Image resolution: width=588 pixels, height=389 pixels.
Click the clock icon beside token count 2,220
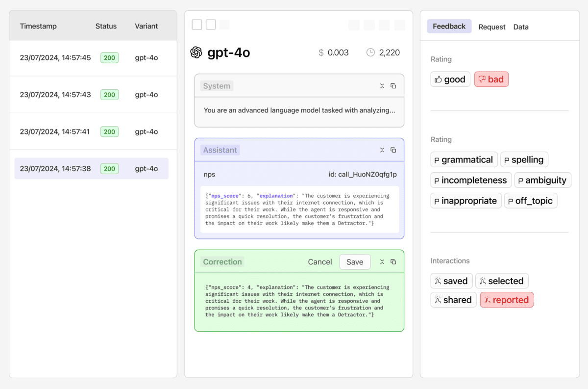point(371,52)
